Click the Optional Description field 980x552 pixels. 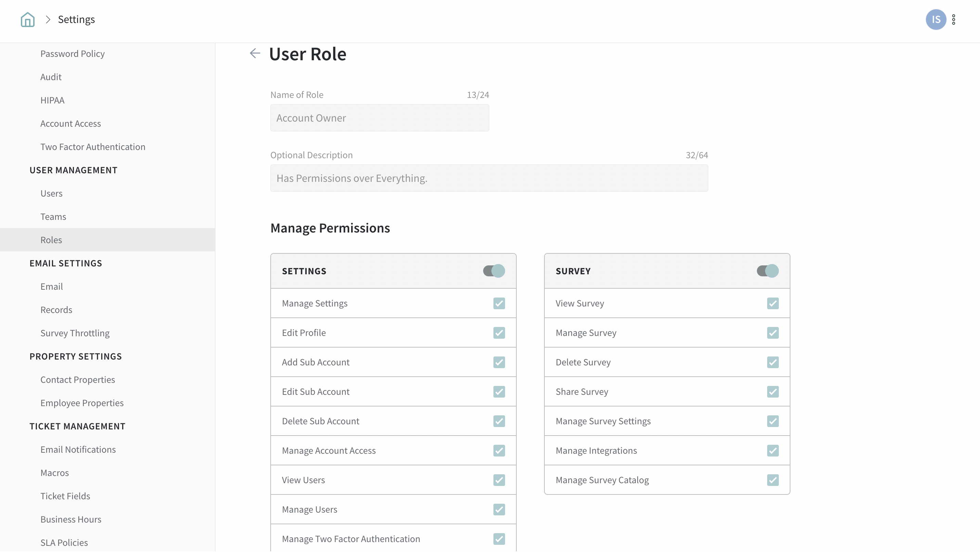point(489,178)
